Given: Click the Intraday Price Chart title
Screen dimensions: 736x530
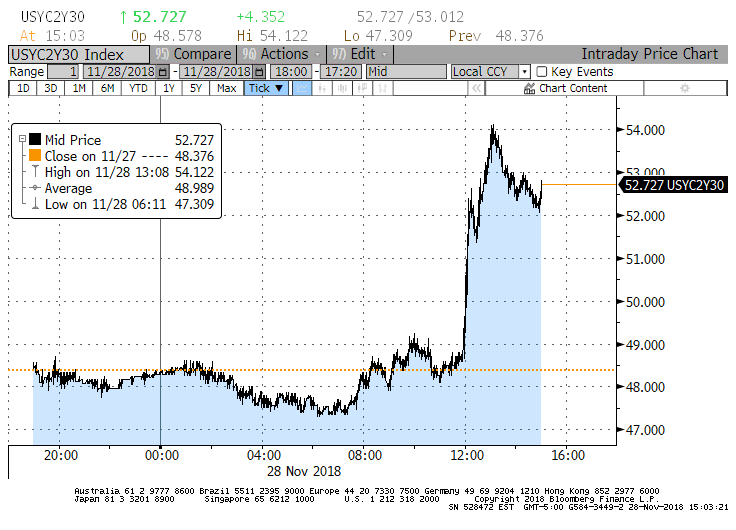Looking at the screenshot, I should (650, 54).
